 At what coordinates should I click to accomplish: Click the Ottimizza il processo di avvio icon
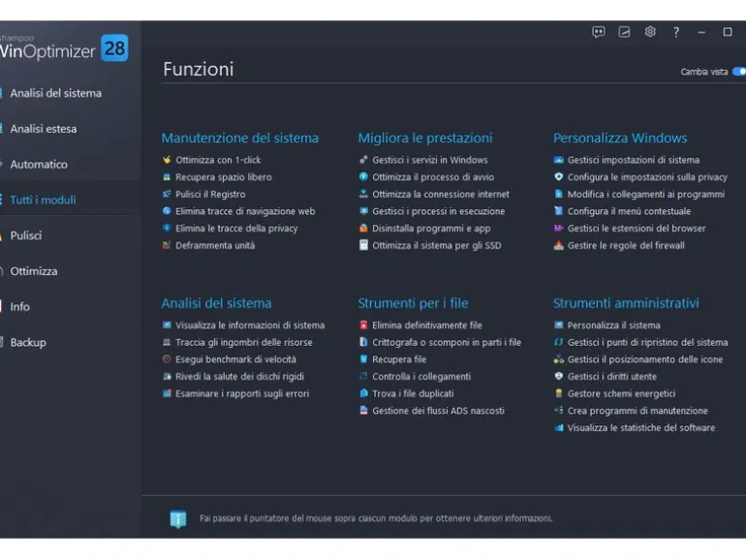(363, 177)
